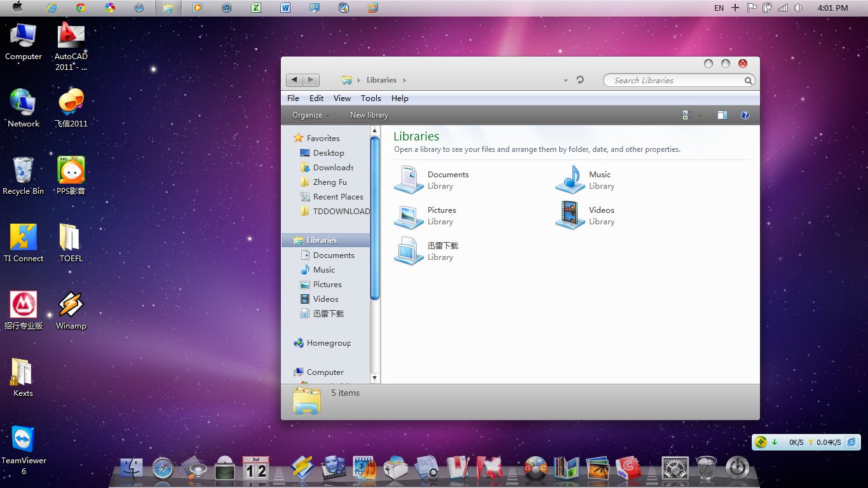Select Recent Places in sidebar

pyautogui.click(x=331, y=196)
